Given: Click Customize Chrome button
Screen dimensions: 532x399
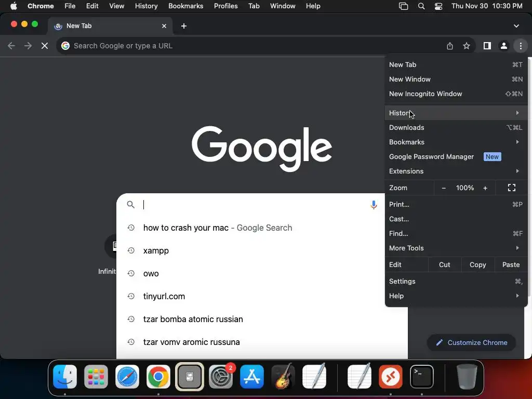Looking at the screenshot, I should [471, 343].
